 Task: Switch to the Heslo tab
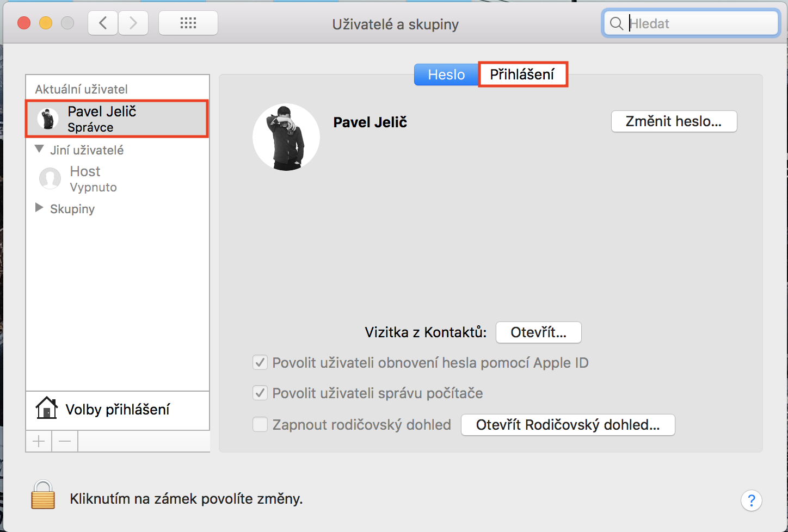(x=446, y=75)
